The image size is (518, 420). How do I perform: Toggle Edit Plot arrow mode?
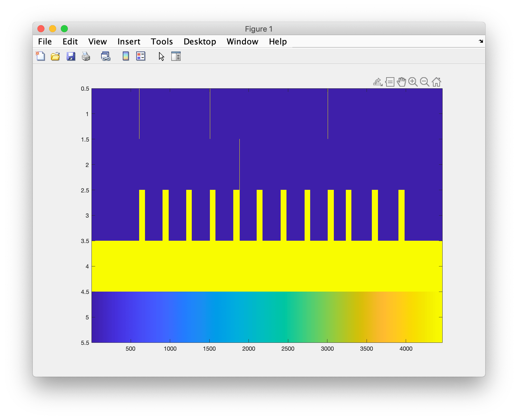[x=161, y=56]
